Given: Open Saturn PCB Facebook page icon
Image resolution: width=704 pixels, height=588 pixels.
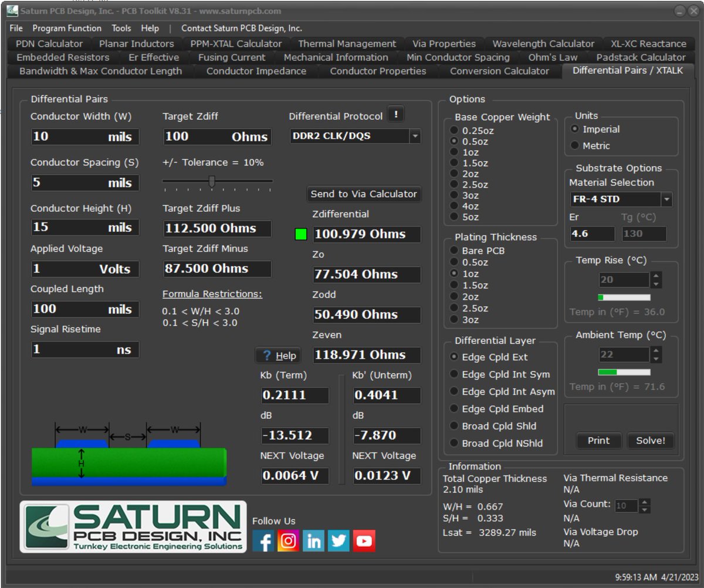Looking at the screenshot, I should coord(263,540).
